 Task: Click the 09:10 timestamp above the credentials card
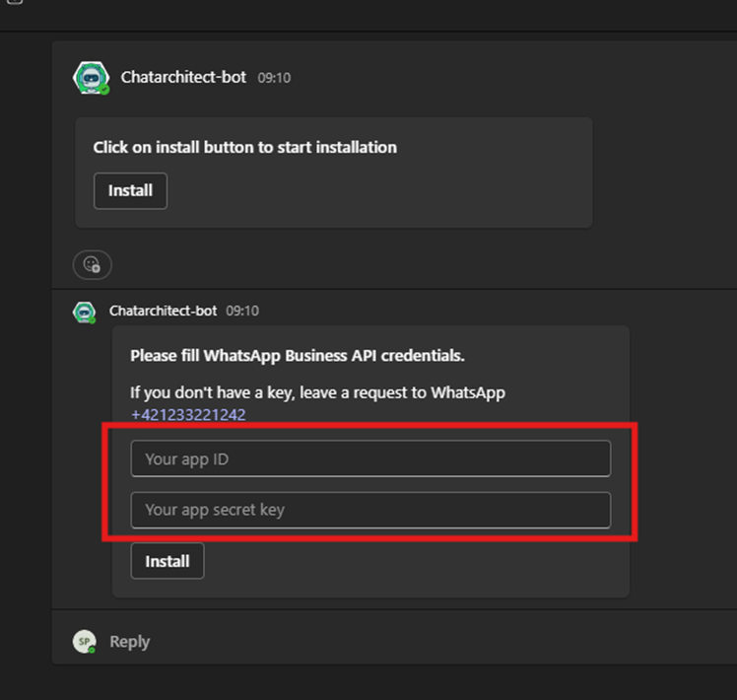[242, 311]
